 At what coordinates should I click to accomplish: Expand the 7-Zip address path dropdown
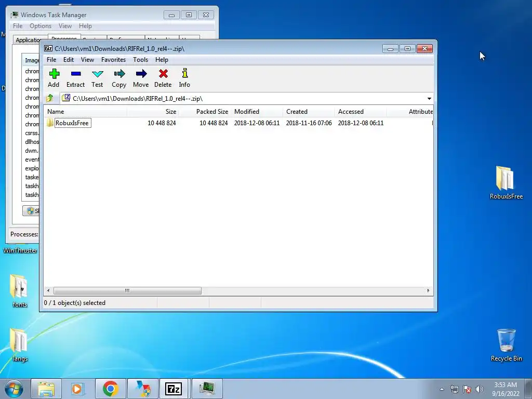coord(429,98)
